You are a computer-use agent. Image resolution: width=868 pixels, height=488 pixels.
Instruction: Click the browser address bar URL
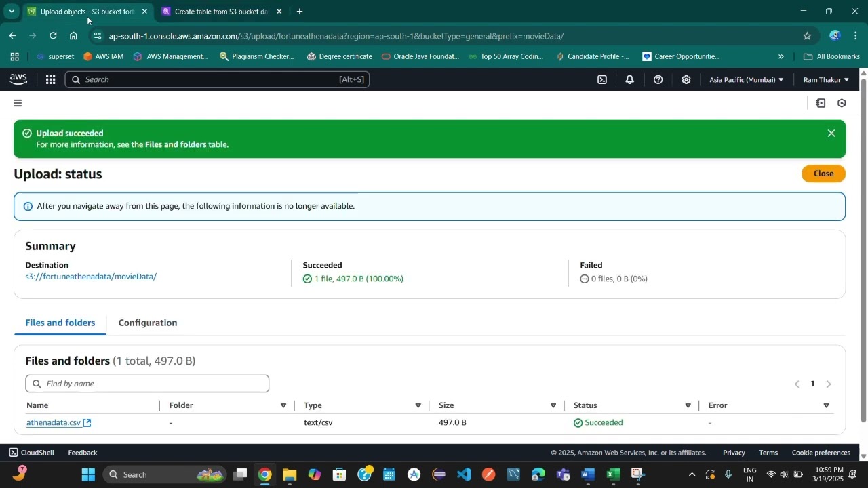pos(336,36)
